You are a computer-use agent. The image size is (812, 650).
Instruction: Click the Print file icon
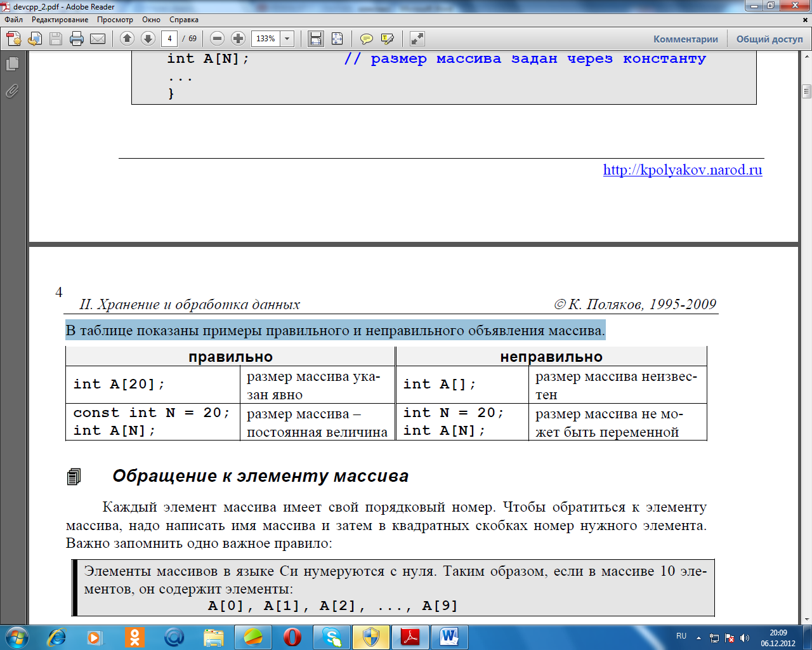point(77,39)
